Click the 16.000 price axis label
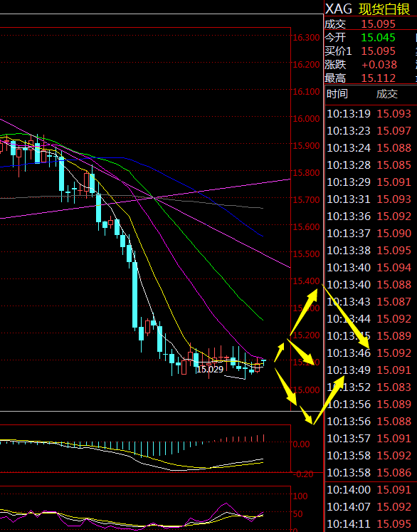 [x=306, y=119]
